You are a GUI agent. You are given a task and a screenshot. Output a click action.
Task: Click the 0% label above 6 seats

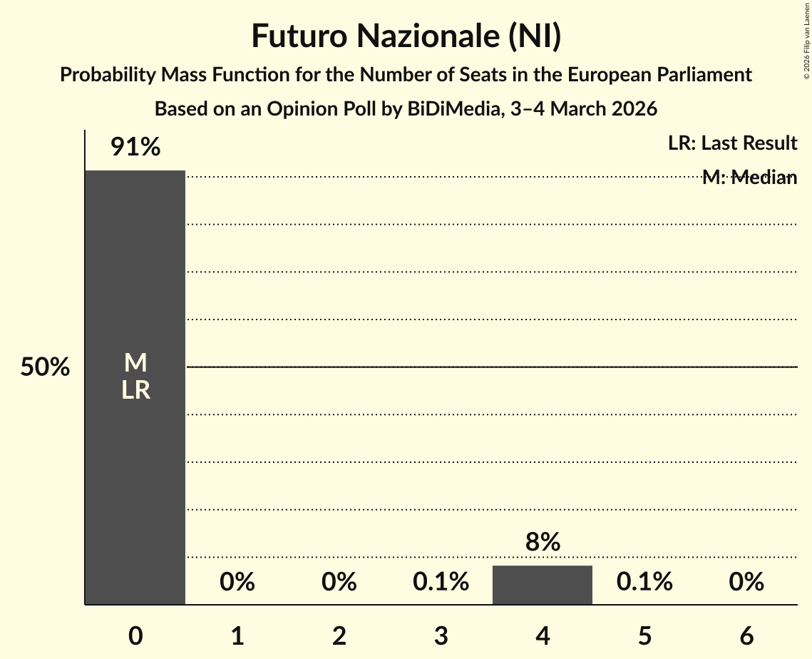tap(746, 583)
